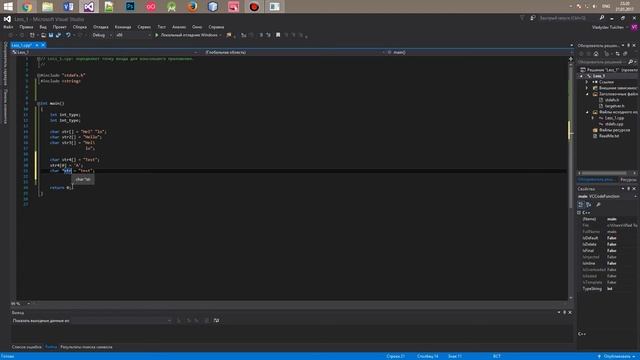Open the Project menu
This screenshot has height=360, width=640.
(x=60, y=27)
